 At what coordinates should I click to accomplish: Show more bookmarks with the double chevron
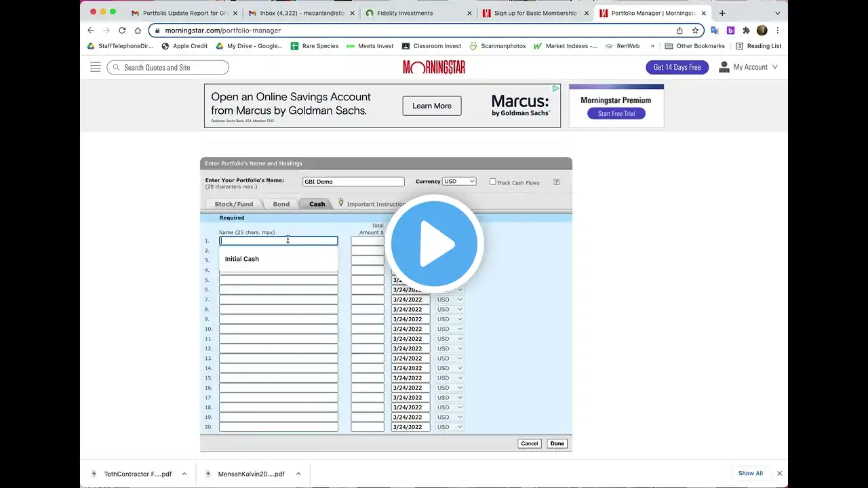pos(652,46)
